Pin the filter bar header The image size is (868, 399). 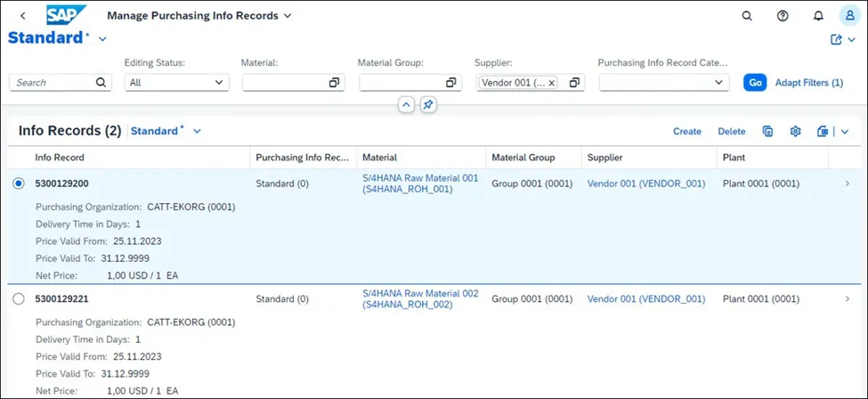[428, 105]
